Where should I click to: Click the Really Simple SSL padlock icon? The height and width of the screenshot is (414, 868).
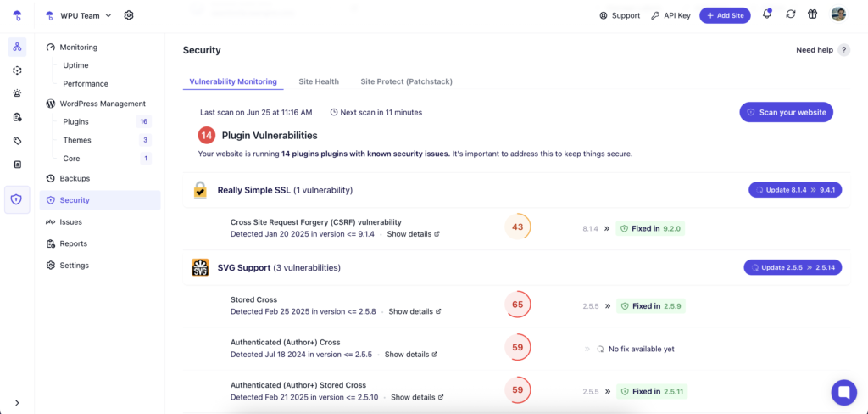(x=200, y=190)
